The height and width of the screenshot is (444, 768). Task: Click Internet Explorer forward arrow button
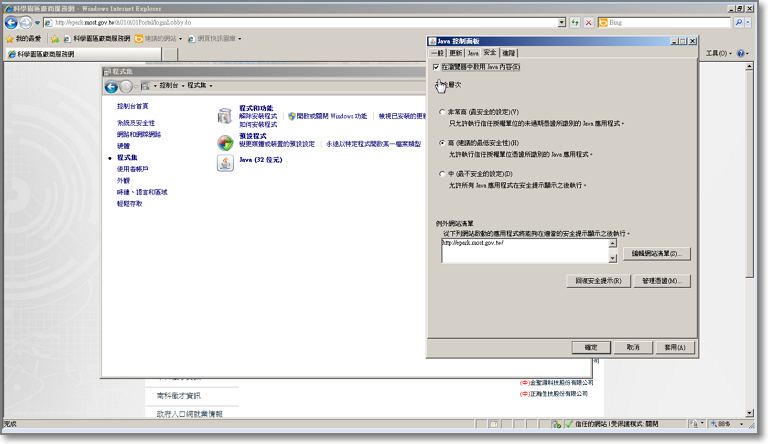click(x=25, y=23)
